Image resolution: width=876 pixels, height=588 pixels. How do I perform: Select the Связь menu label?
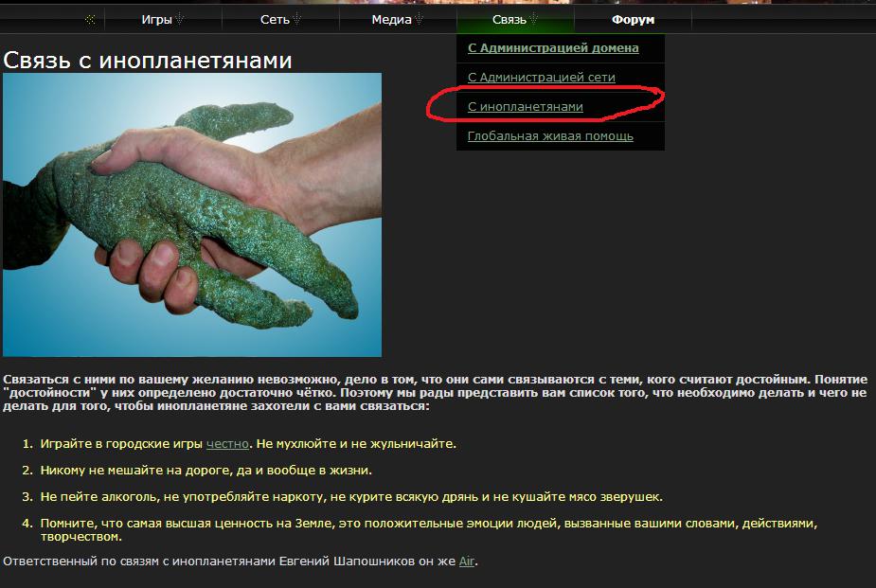coord(509,20)
